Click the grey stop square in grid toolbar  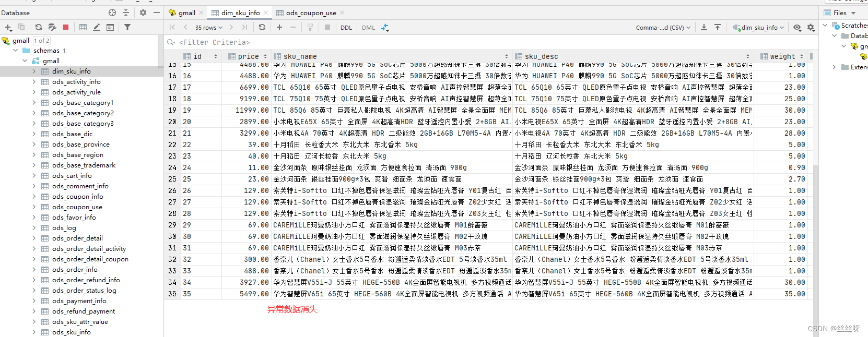point(327,27)
